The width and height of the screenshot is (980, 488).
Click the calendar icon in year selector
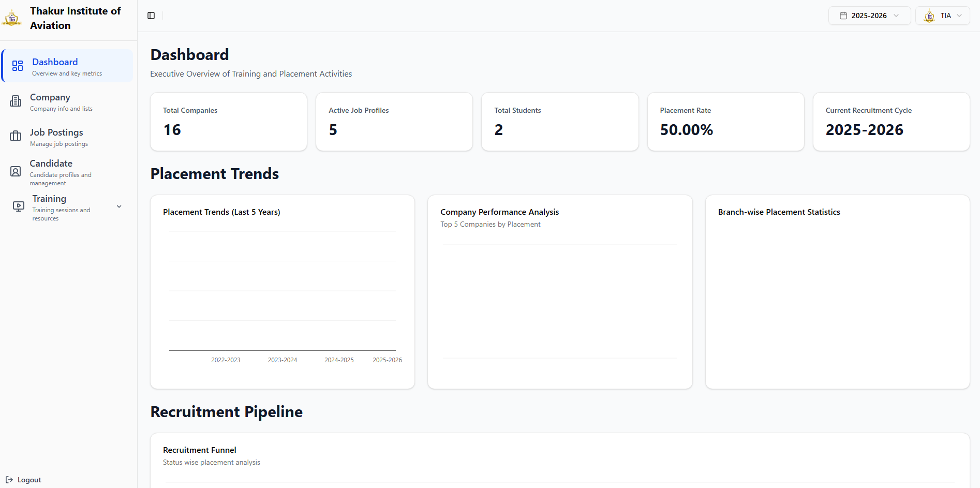pyautogui.click(x=843, y=16)
